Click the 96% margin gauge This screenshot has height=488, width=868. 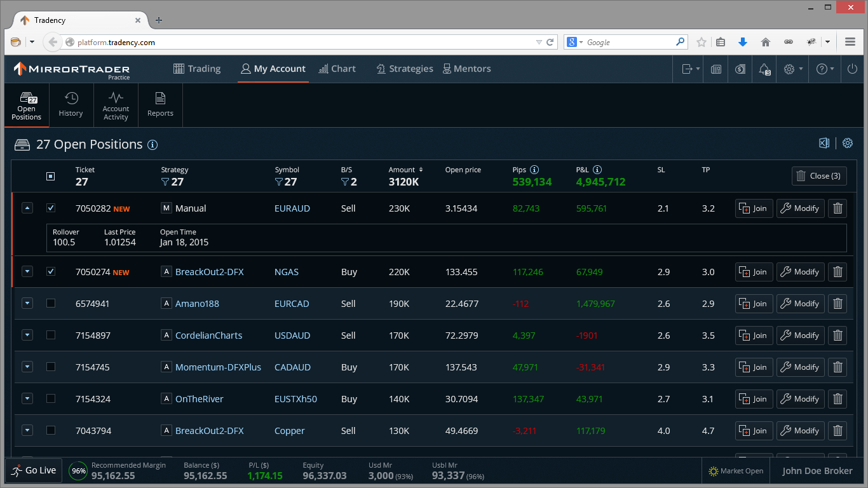coord(78,471)
